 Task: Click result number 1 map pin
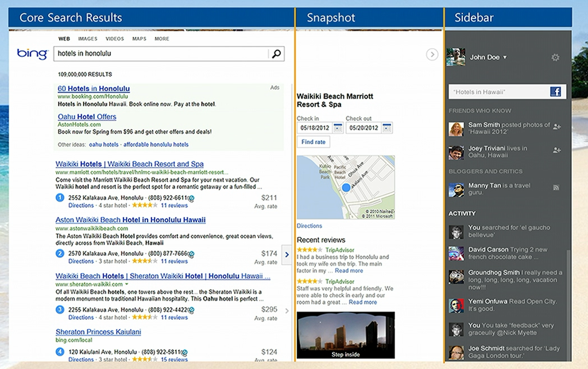[x=60, y=197]
